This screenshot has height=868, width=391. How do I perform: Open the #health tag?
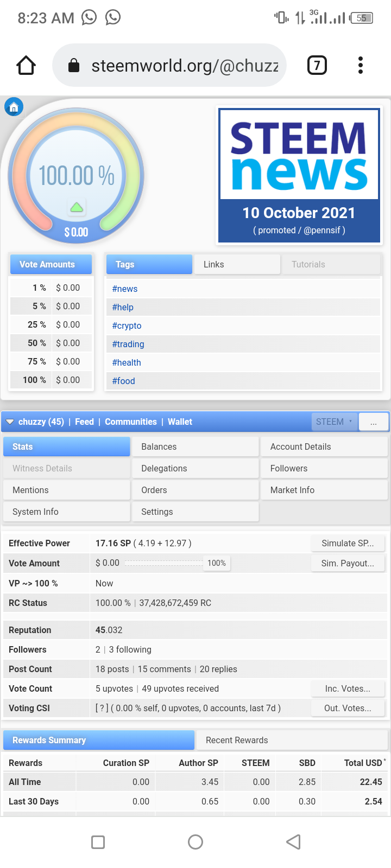click(x=127, y=362)
